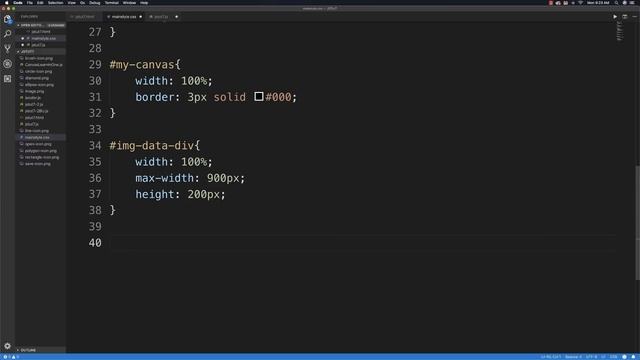Image resolution: width=640 pixels, height=360 pixels.
Task: Switch to the first html editor tab
Action: pos(85,17)
